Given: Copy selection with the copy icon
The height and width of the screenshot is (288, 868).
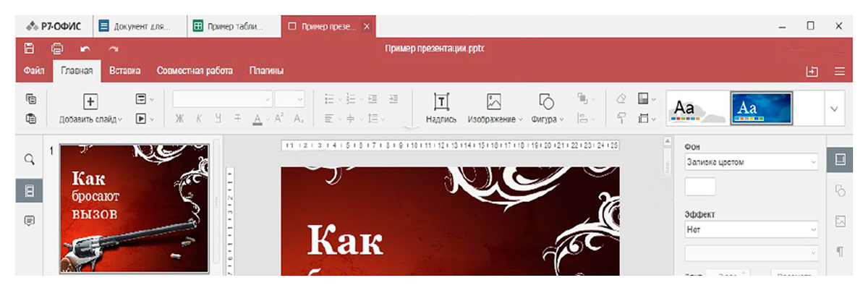Looking at the screenshot, I should coord(30,98).
